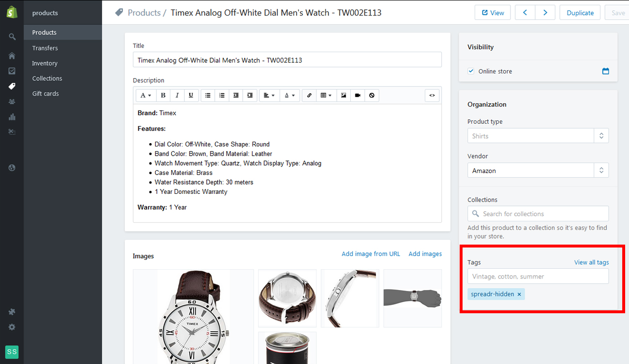Image resolution: width=629 pixels, height=364 pixels.
Task: Open the text alignment dropdown
Action: pos(269,95)
